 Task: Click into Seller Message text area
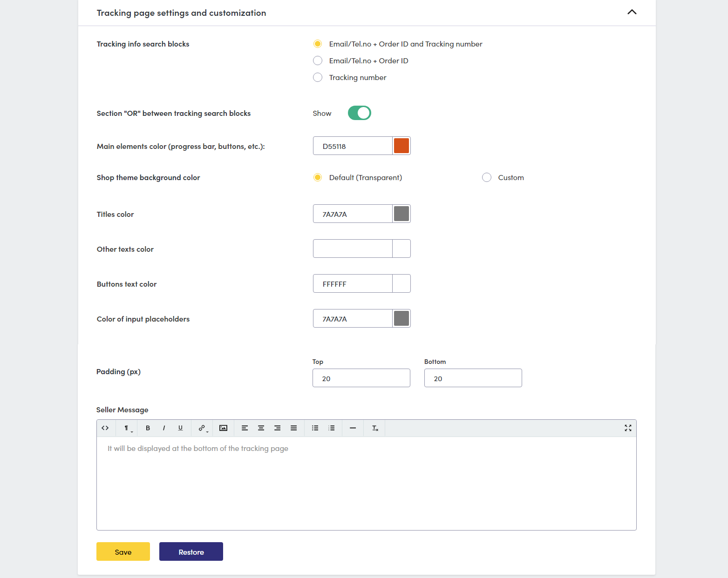(367, 483)
